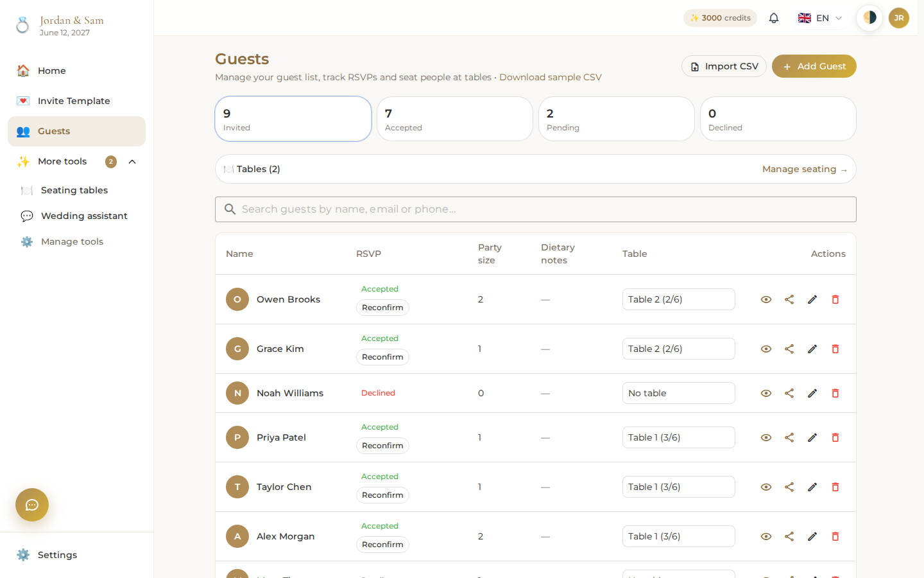Filter by the Pending stat card
Image resolution: width=924 pixels, height=578 pixels.
(x=617, y=119)
